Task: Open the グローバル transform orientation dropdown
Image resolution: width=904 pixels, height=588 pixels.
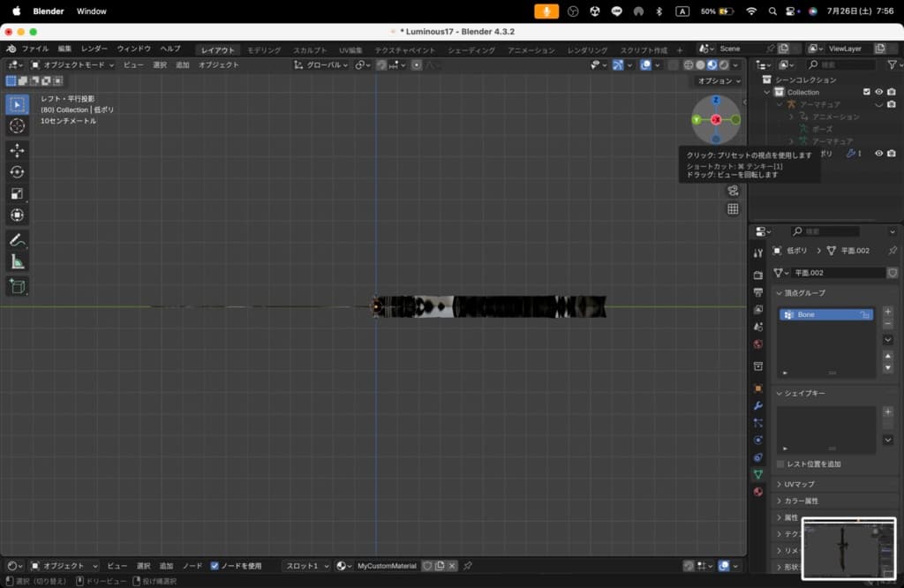Action: click(x=321, y=64)
